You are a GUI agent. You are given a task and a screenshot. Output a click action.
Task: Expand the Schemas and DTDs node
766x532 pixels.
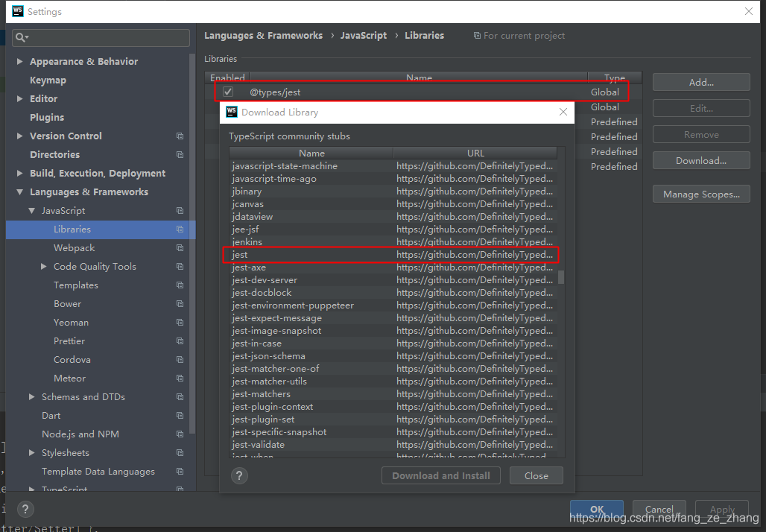tap(31, 396)
